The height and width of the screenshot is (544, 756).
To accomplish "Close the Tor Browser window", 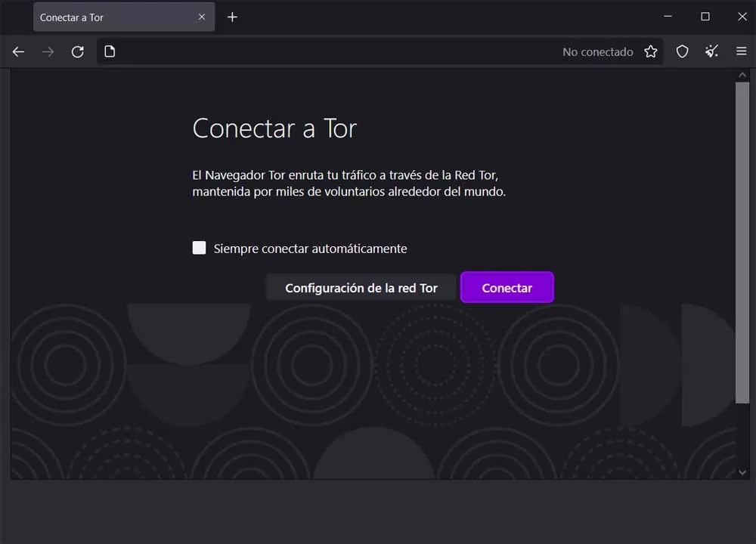I will (742, 17).
